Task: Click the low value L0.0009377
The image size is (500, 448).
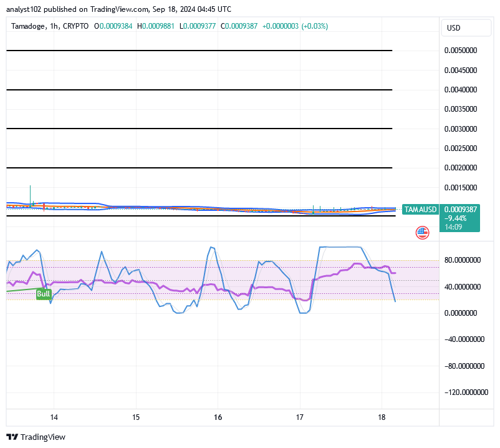Action: coord(198,26)
